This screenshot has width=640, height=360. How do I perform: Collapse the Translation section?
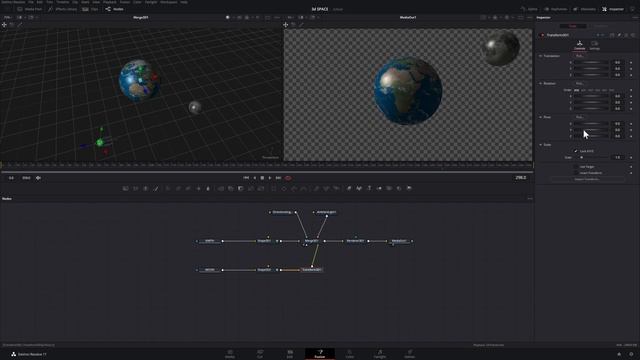540,56
